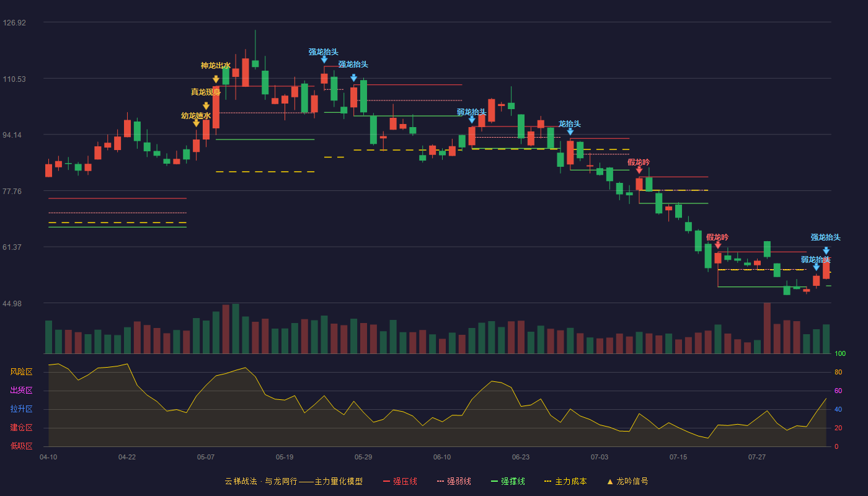The width and height of the screenshot is (868, 496).
Task: Click the tallest red volume bar
Action: click(x=767, y=328)
